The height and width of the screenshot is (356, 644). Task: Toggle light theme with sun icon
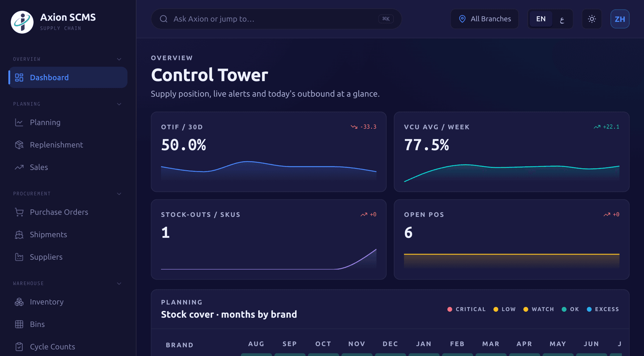[x=592, y=19]
